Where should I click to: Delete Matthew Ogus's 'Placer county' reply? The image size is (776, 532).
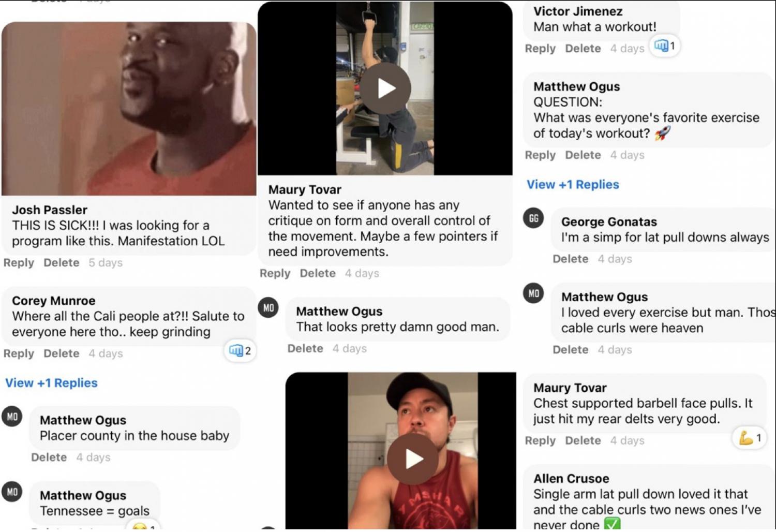(x=49, y=457)
